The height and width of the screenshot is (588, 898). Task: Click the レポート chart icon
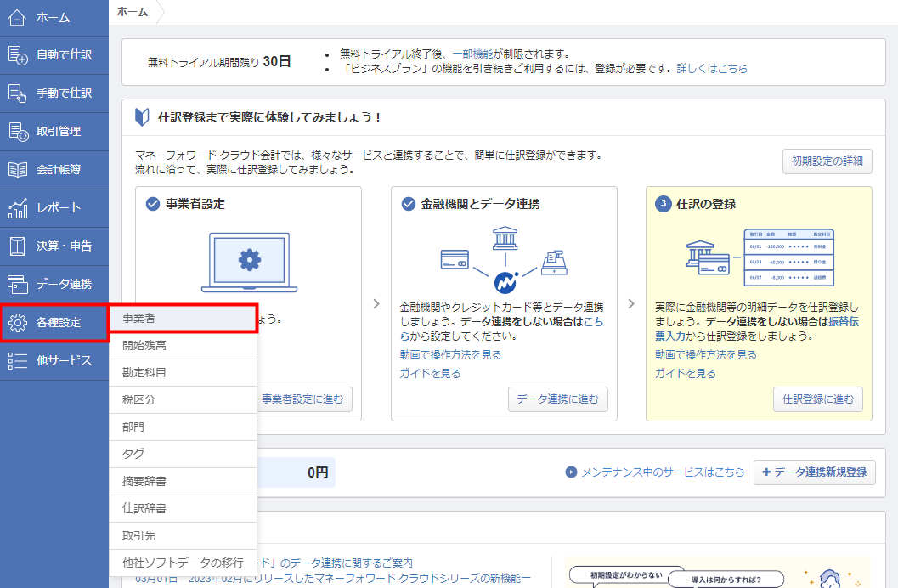point(17,208)
